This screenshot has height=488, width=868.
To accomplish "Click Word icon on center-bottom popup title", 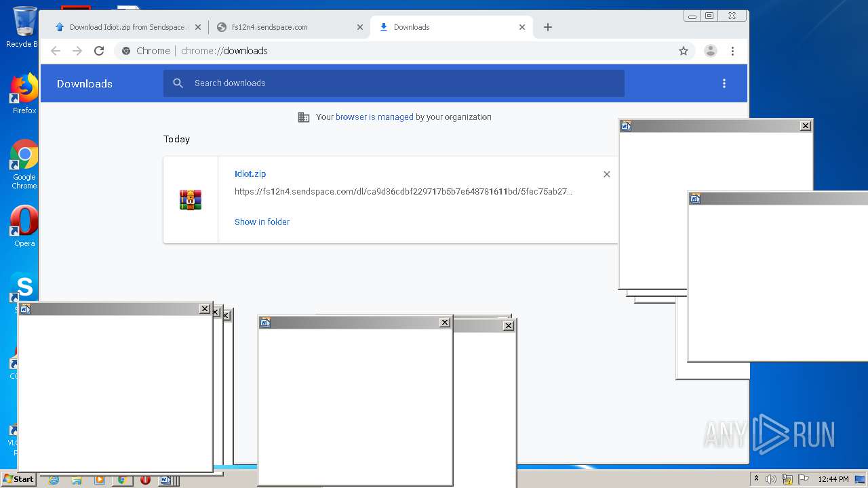I will tap(265, 323).
